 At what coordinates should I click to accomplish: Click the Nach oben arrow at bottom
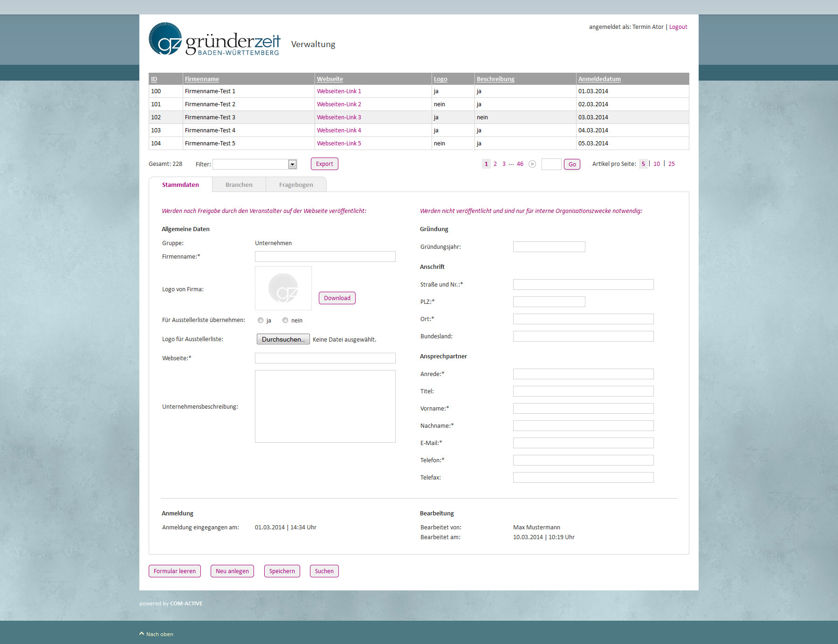(x=142, y=634)
